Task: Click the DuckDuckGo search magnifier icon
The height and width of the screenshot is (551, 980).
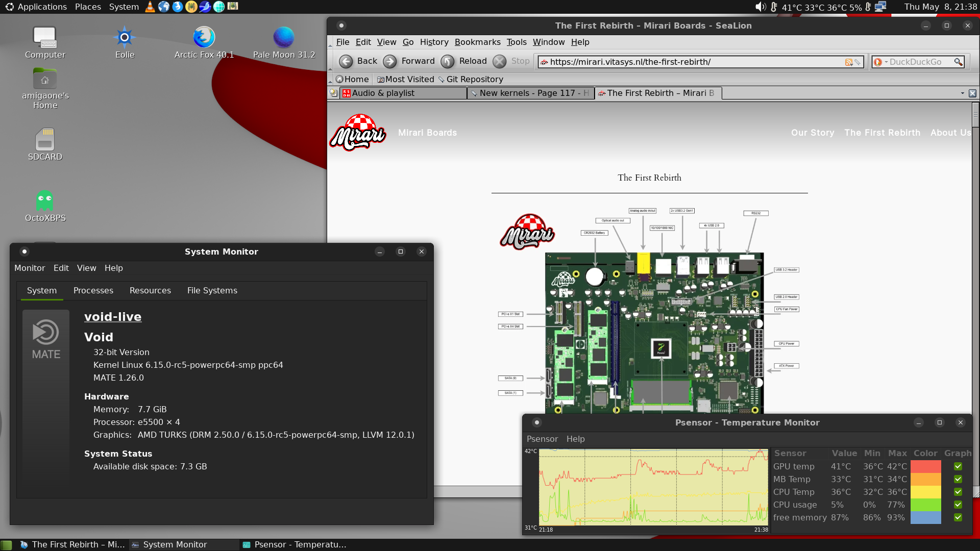Action: click(x=959, y=62)
